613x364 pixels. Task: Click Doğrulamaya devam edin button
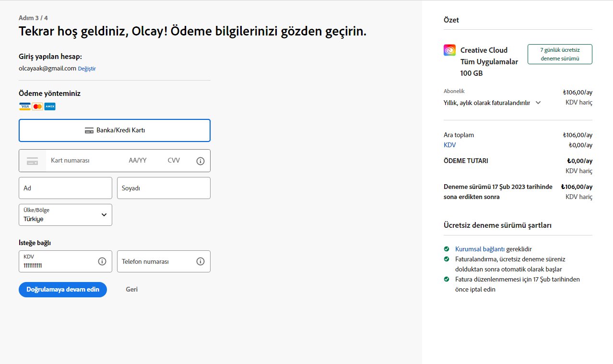coord(63,290)
